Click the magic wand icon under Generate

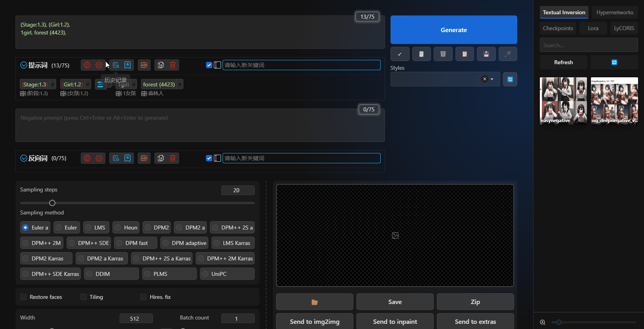coord(508,54)
